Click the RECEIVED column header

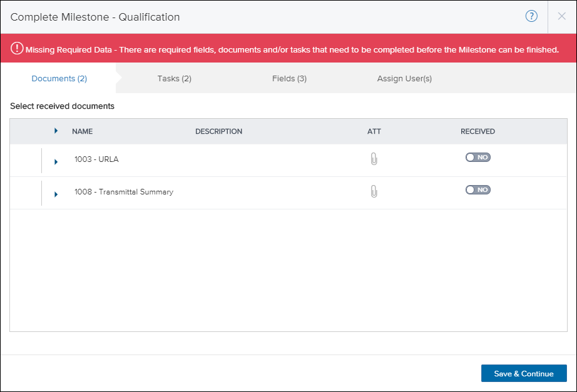[477, 131]
